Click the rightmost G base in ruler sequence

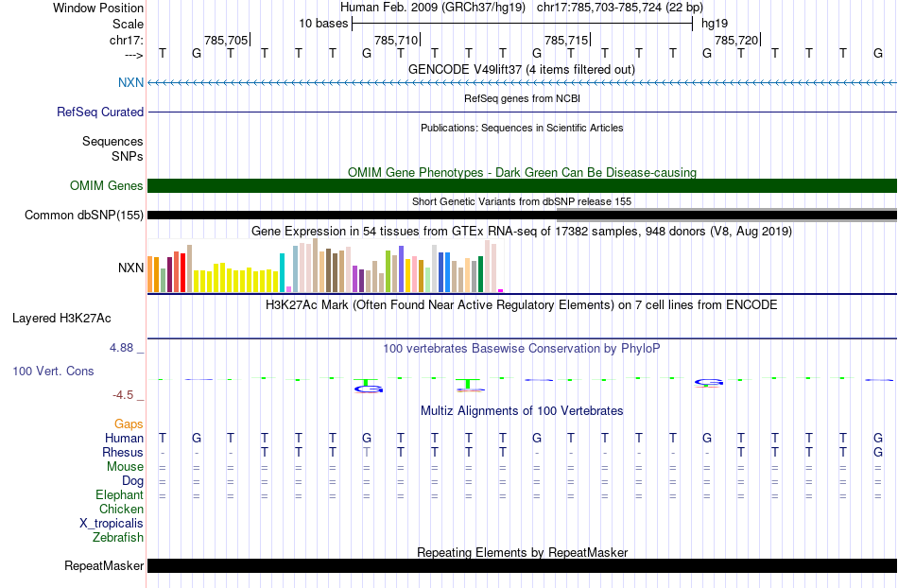click(x=877, y=53)
